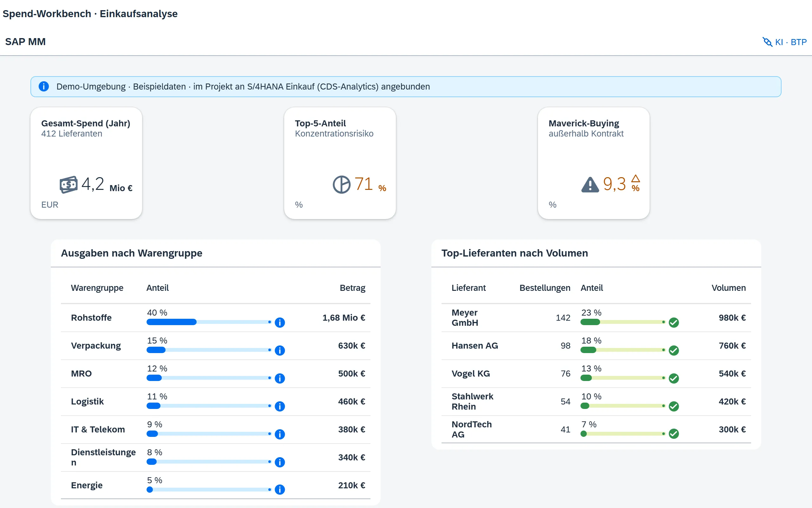Click the Energie 5 % progress bar
This screenshot has width=812, height=508.
(209, 490)
